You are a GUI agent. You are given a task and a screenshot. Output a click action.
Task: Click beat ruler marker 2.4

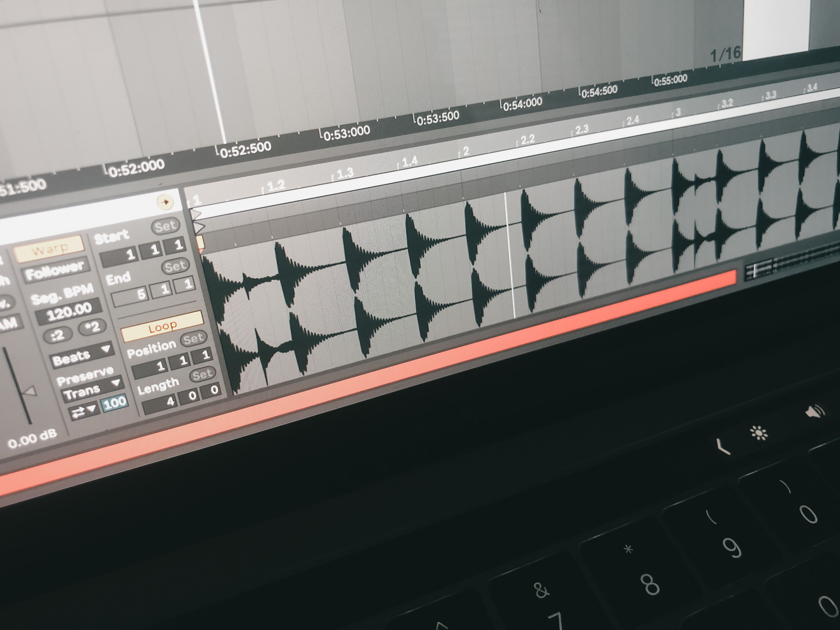click(632, 120)
